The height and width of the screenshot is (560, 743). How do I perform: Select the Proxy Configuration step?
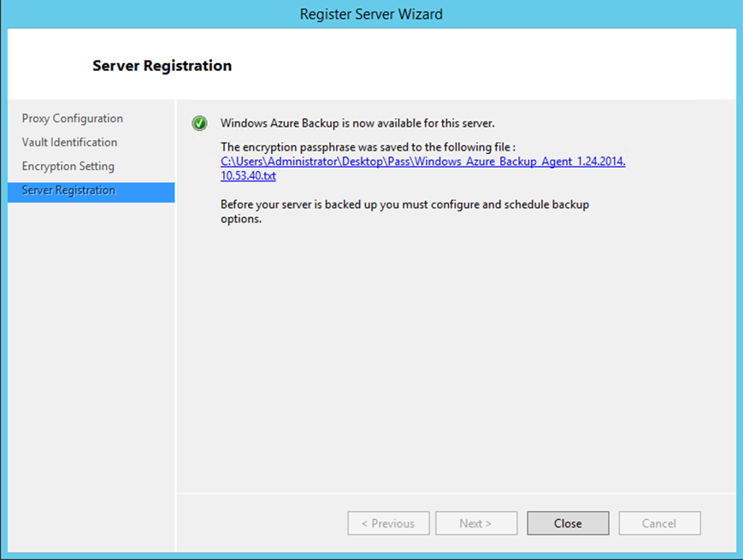pos(73,119)
